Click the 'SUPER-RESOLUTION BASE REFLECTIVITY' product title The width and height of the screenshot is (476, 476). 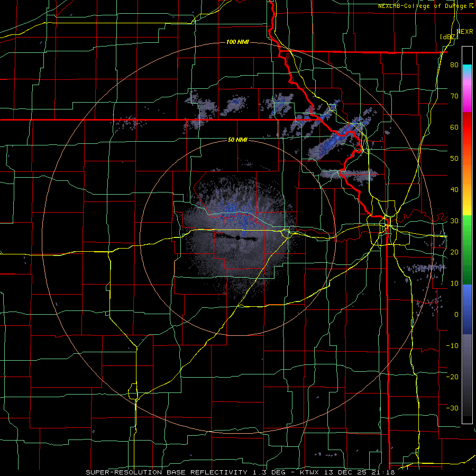[167, 472]
